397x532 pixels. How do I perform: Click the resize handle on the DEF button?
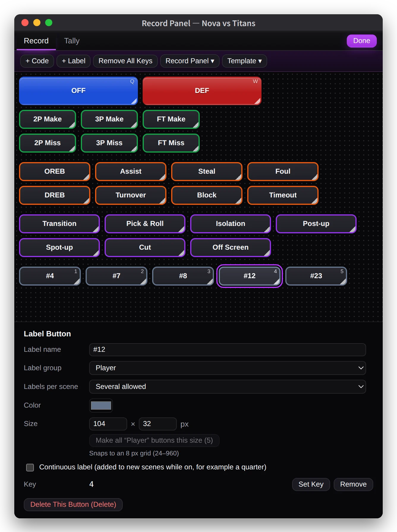coord(258,102)
